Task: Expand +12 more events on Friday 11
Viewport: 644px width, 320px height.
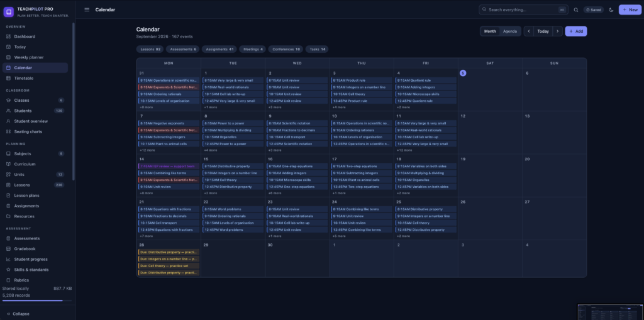Action: pyautogui.click(x=404, y=150)
